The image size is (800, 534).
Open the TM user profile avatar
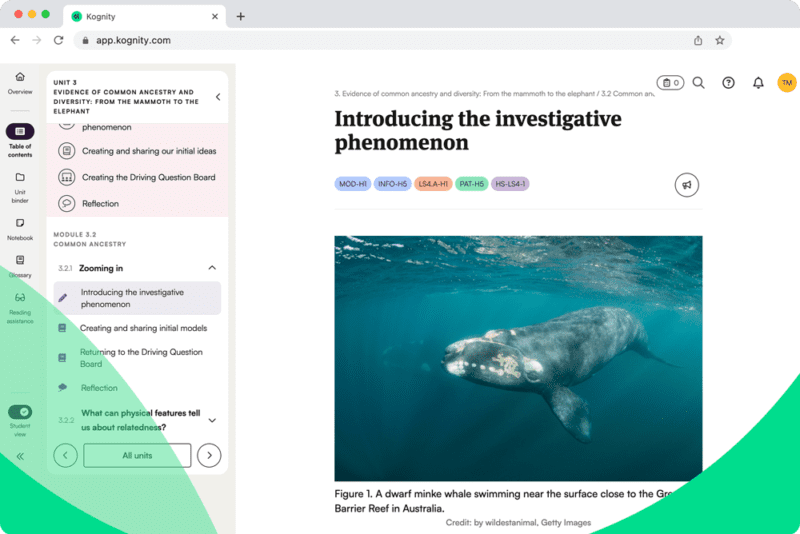point(787,83)
